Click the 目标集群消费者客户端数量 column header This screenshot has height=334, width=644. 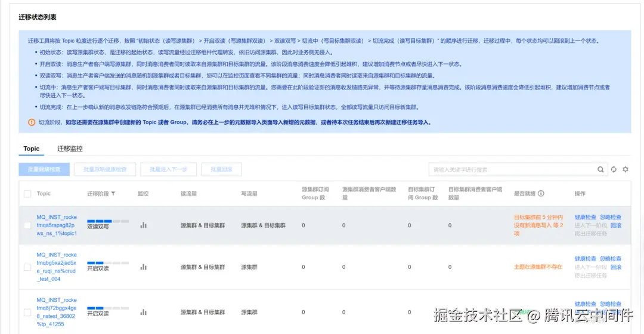pyautogui.click(x=475, y=193)
